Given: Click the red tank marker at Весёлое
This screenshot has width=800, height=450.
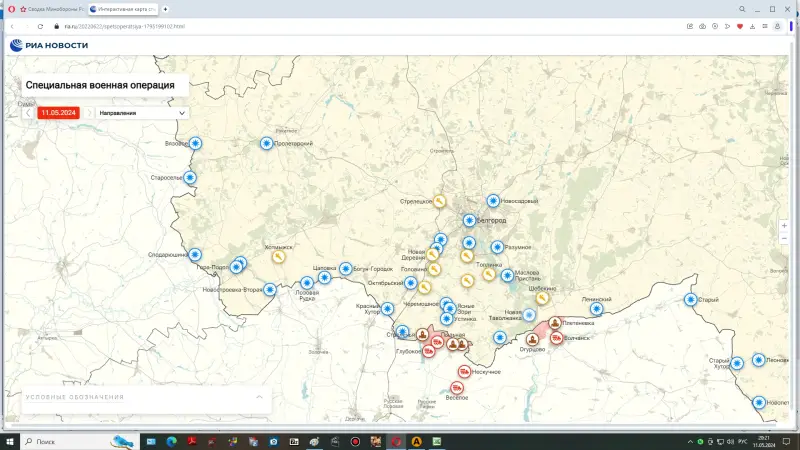Looking at the screenshot, I should pos(456,388).
